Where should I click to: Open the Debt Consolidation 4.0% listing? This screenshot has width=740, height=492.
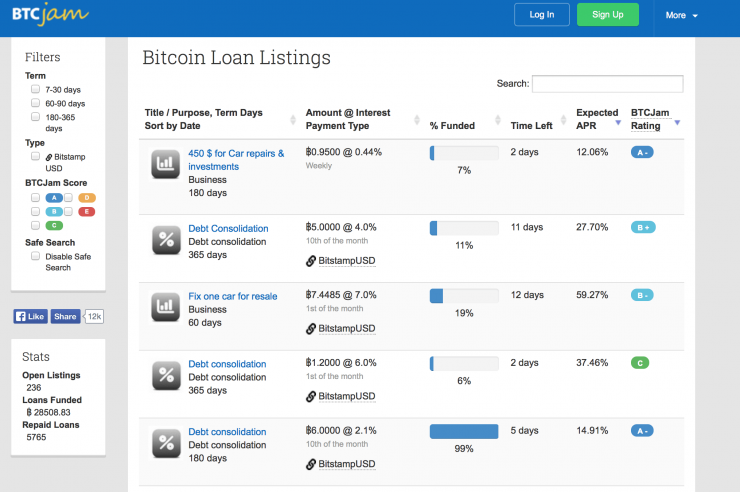click(x=228, y=228)
